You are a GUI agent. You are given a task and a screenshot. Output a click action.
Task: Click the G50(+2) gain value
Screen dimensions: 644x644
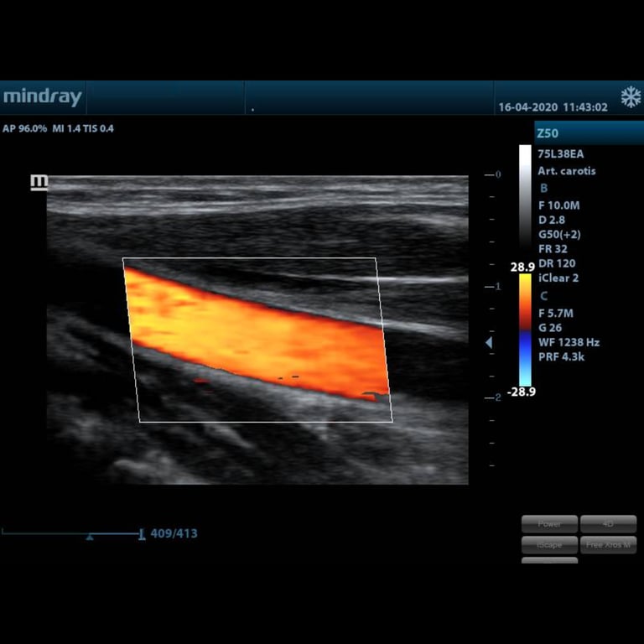coord(559,235)
